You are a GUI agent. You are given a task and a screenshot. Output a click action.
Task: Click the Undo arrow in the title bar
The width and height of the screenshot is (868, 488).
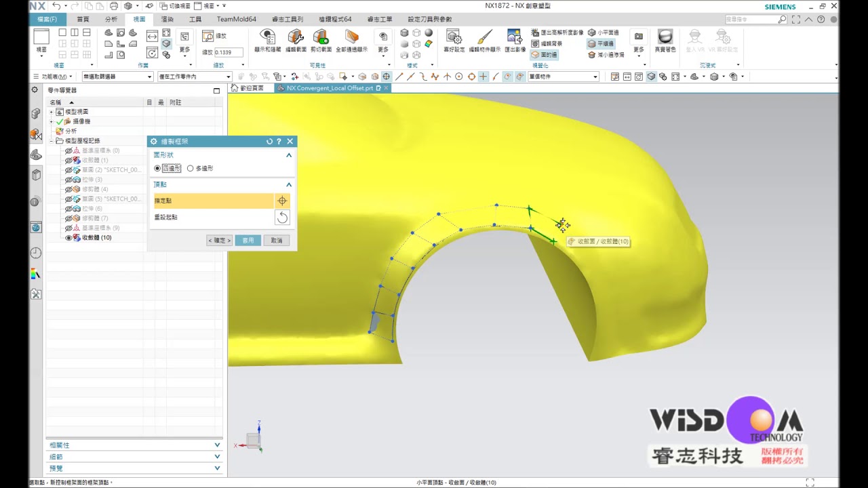click(56, 6)
